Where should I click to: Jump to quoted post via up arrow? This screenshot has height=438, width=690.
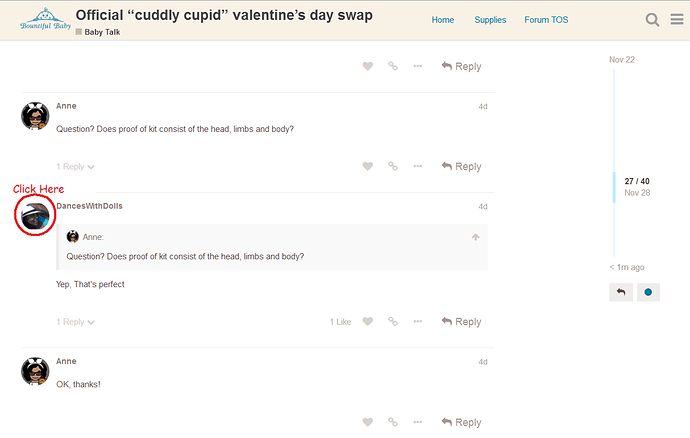click(x=476, y=237)
